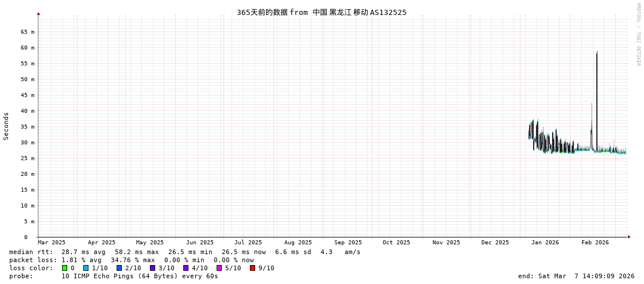Select the 'Oct 2025' x-axis label
644x284 pixels.
396,243
